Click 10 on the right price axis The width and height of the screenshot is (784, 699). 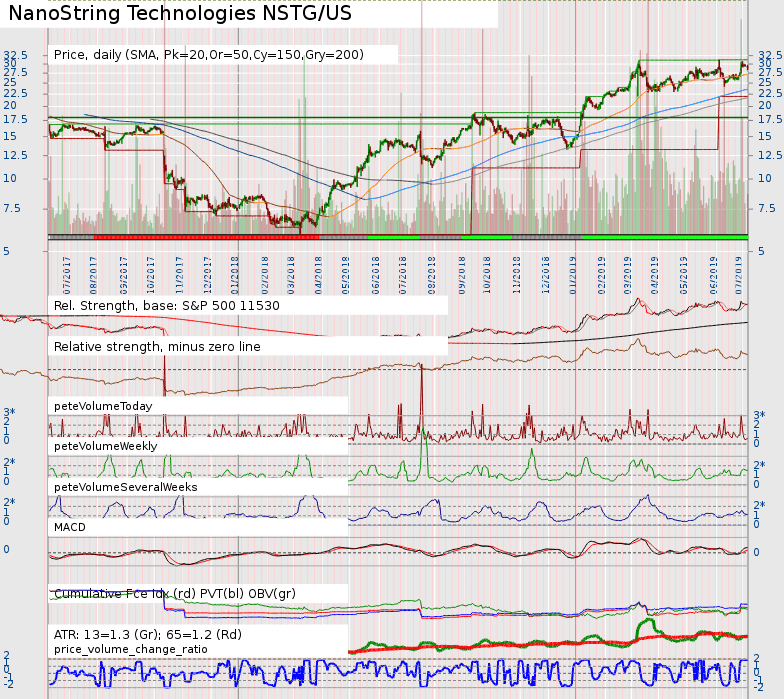765,178
